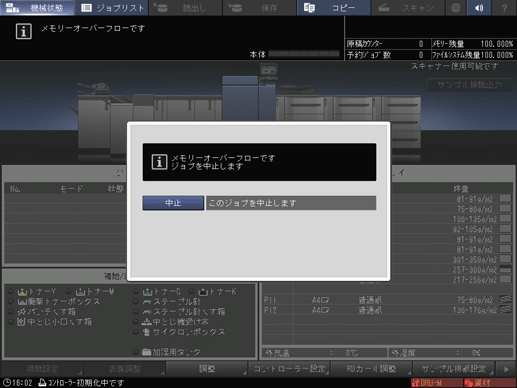This screenshot has height=388, width=517.
Task: Click the 外湿度 humidity readout
Action: [x=451, y=353]
